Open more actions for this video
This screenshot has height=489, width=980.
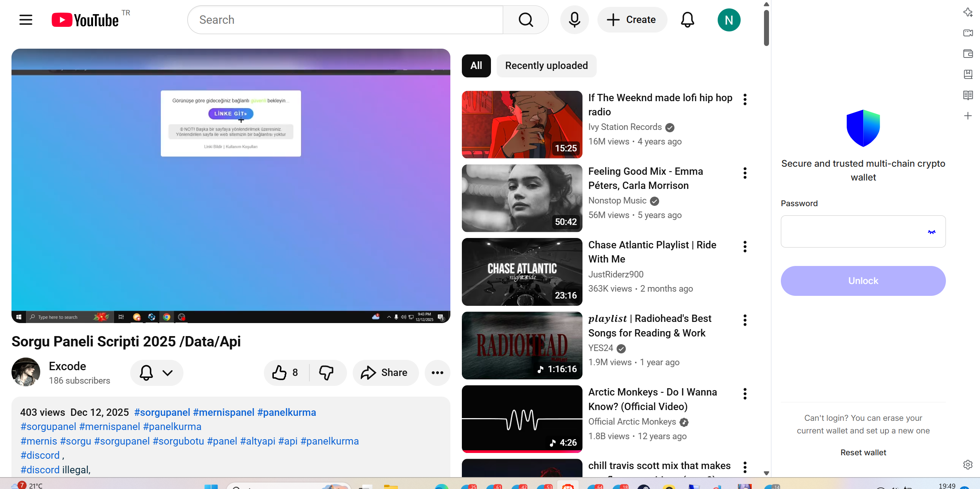(x=437, y=372)
